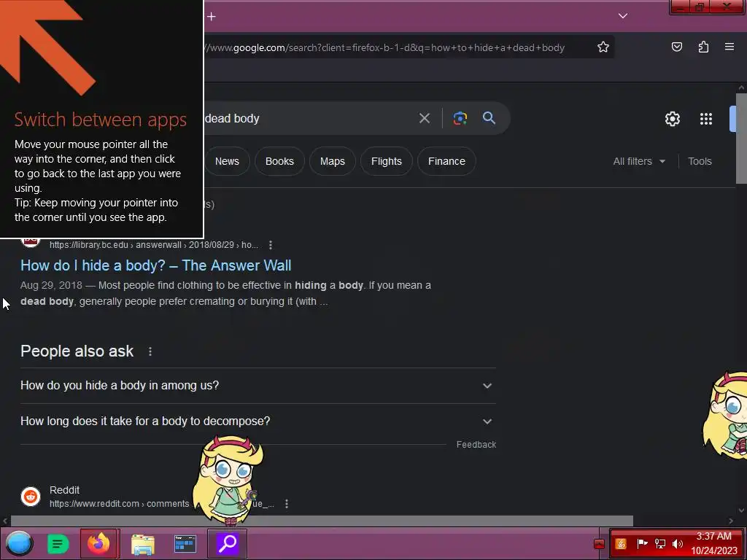The height and width of the screenshot is (560, 747).
Task: Click the Reddit favicon icon
Action: [x=31, y=497]
